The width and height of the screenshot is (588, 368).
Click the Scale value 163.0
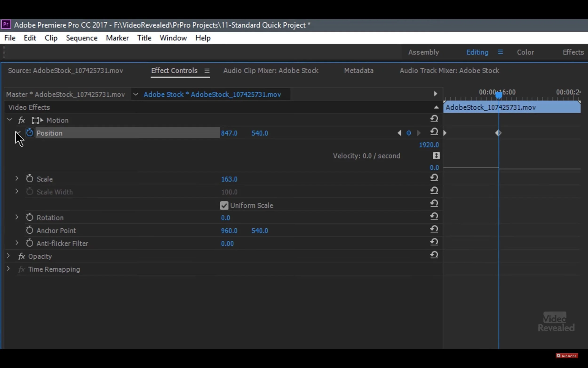click(229, 179)
